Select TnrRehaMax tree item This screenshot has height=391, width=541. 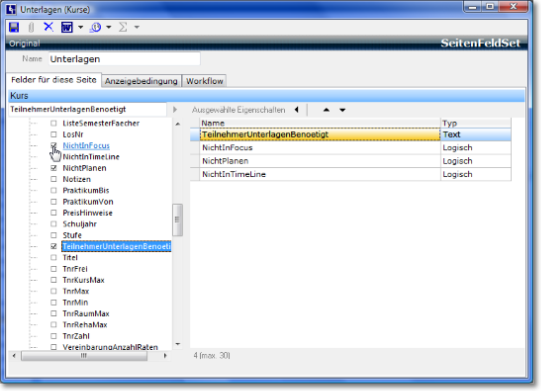85,325
